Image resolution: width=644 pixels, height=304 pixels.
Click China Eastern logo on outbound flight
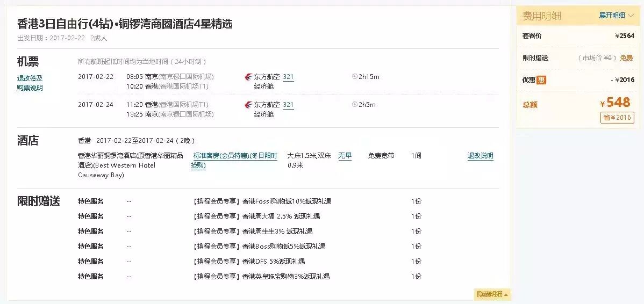pos(248,77)
